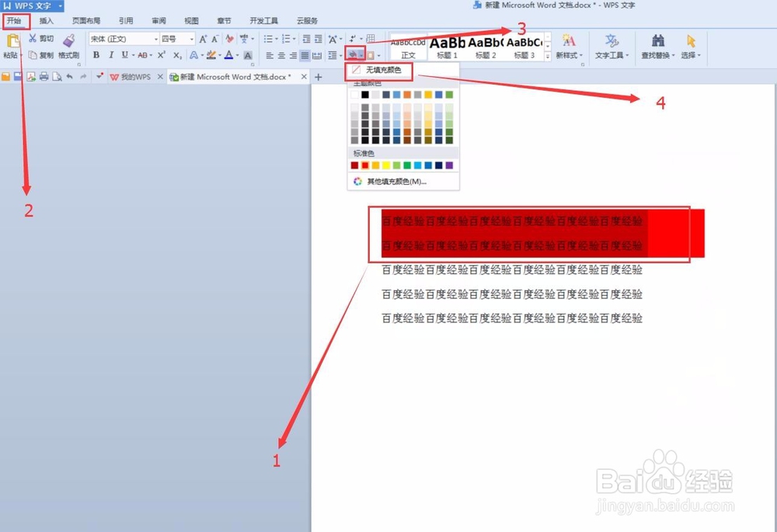Viewport: 777px width, 532px height.
Task: Click the Cut (剪切) scissors icon
Action: point(33,38)
